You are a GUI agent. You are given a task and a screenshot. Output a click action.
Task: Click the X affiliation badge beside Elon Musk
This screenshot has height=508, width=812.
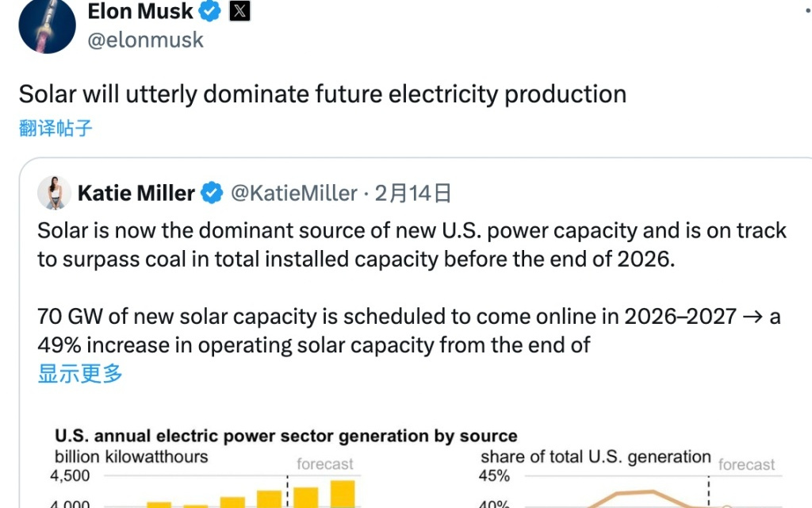pyautogui.click(x=239, y=11)
